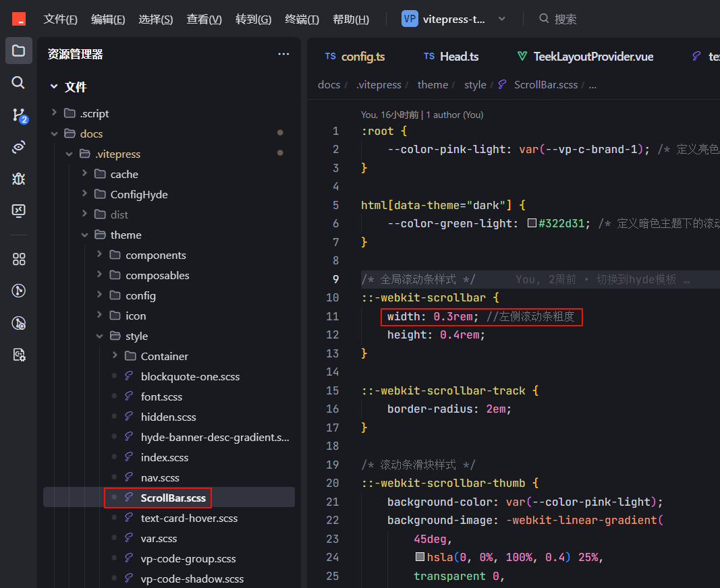The width and height of the screenshot is (720, 588).
Task: Click the theme breadcrumb
Action: [433, 84]
